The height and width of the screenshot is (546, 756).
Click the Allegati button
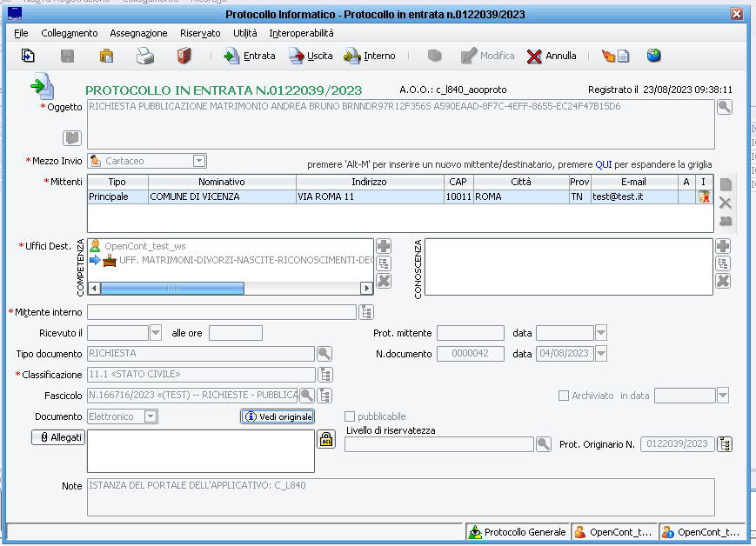tap(58, 437)
